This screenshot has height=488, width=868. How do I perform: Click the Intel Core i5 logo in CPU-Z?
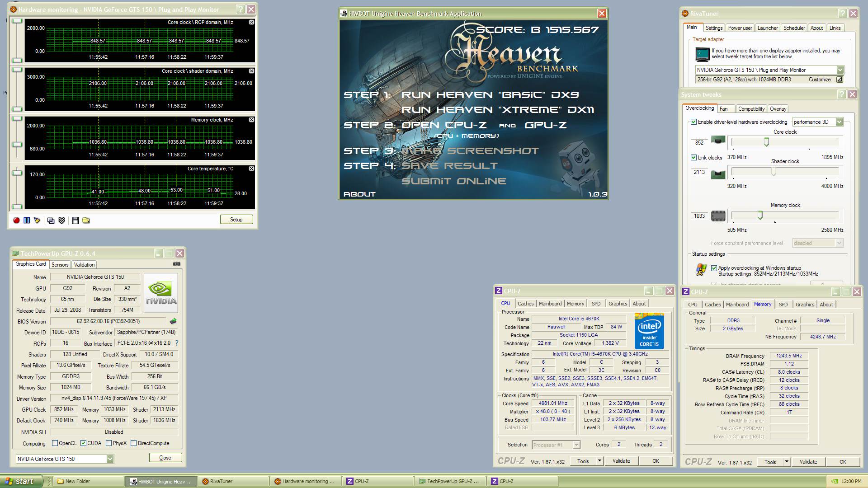coord(649,331)
